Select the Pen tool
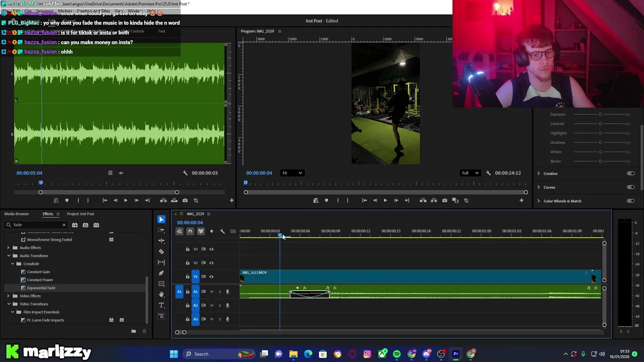The image size is (644, 362). click(161, 273)
